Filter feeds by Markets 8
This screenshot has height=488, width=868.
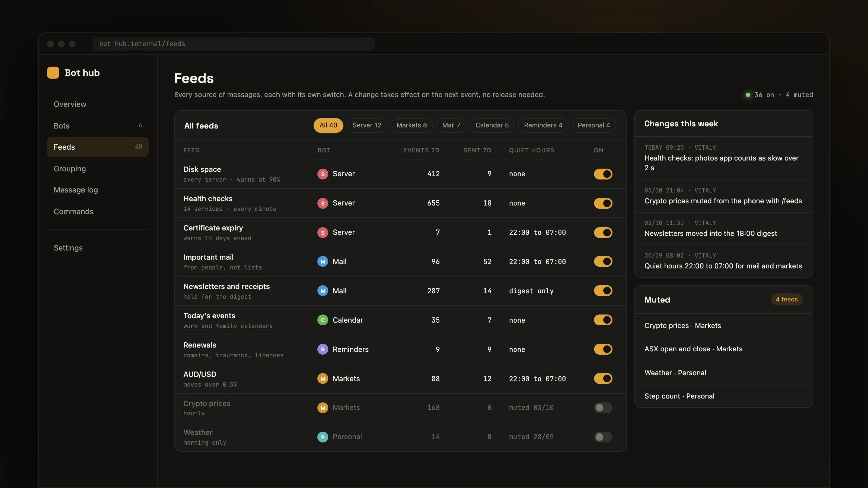(x=411, y=125)
